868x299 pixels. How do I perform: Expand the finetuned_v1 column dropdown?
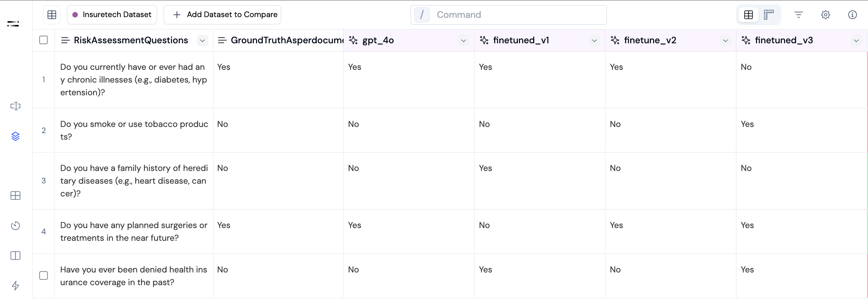(x=595, y=40)
